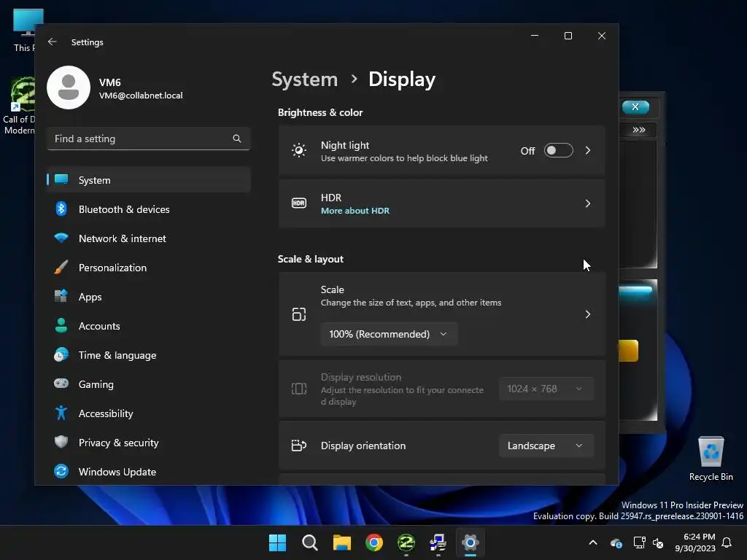
Task: Select Bluetooth & devices in sidebar
Action: (149, 209)
